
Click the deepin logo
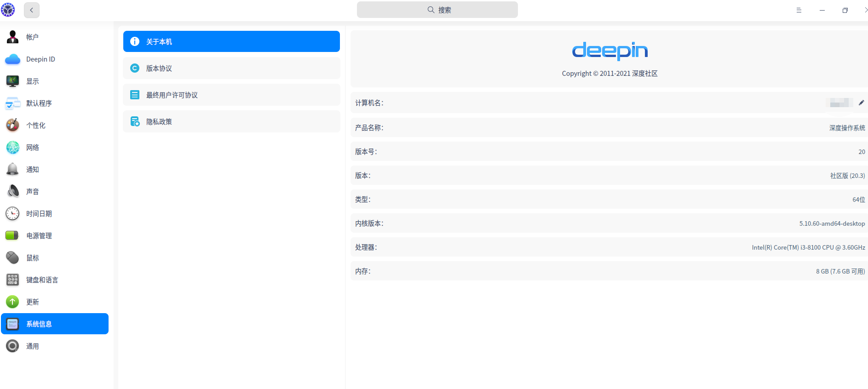tap(609, 51)
